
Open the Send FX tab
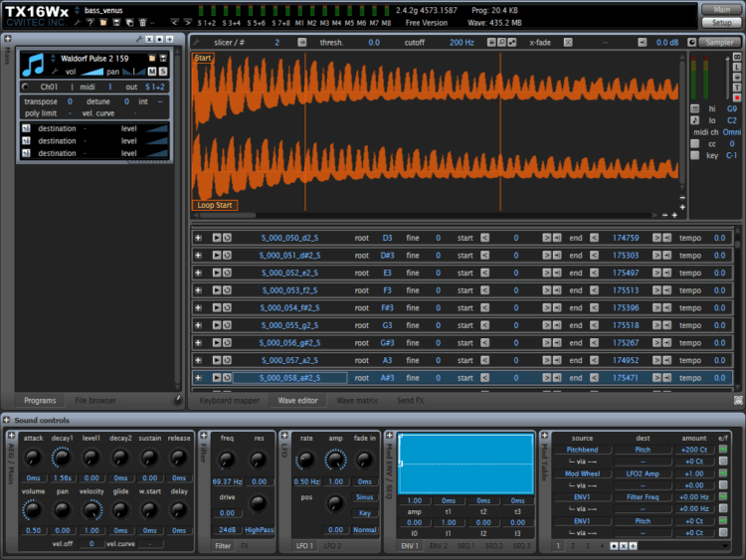(411, 401)
